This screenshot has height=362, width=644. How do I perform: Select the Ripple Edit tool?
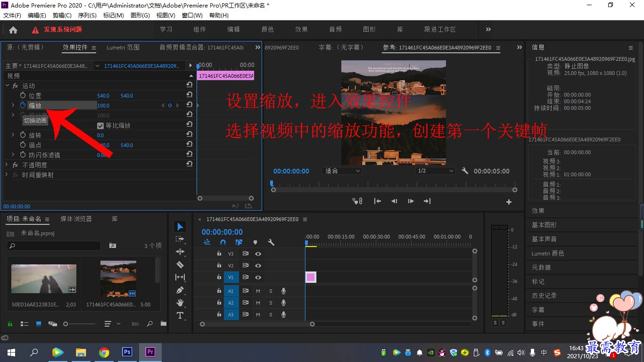click(x=180, y=252)
